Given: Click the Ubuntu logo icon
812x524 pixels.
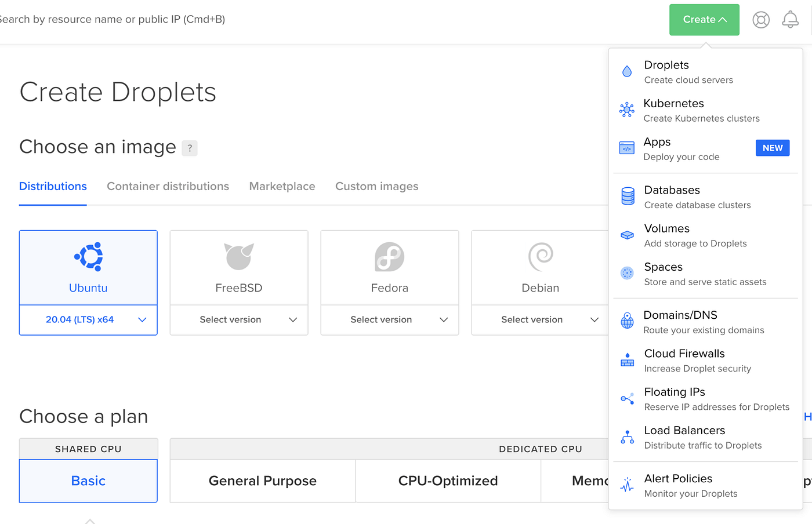Looking at the screenshot, I should pos(89,256).
